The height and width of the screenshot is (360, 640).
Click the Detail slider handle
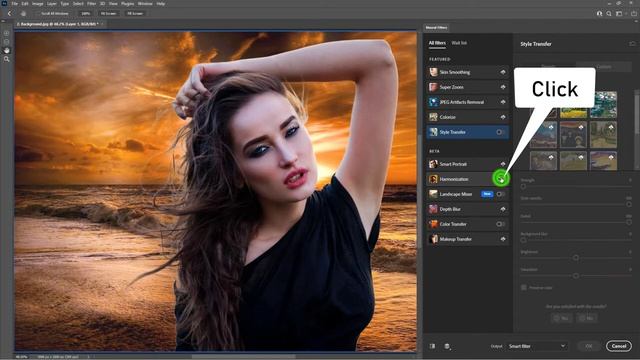pyautogui.click(x=629, y=222)
